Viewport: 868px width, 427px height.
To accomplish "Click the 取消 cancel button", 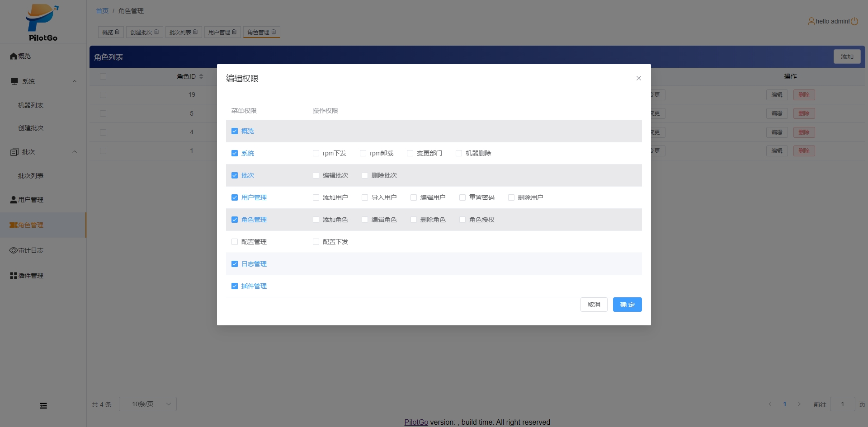I will pos(594,305).
